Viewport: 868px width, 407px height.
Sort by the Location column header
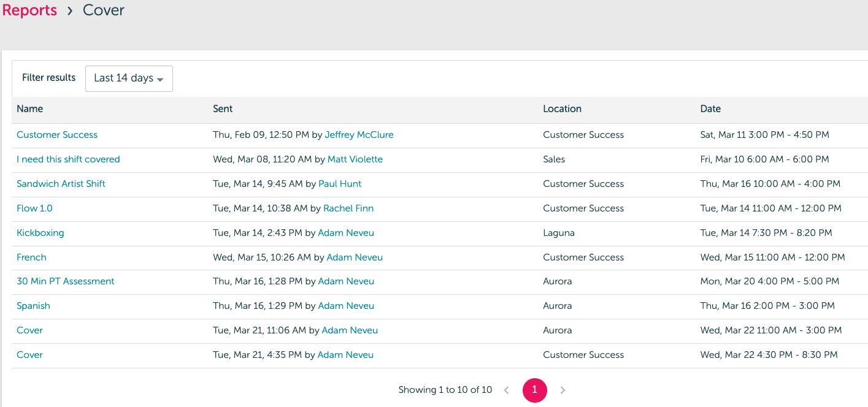coord(562,108)
